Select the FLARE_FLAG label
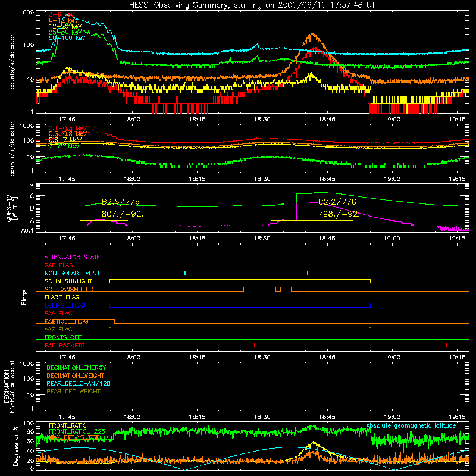Image resolution: width=476 pixels, height=476 pixels. (x=62, y=297)
